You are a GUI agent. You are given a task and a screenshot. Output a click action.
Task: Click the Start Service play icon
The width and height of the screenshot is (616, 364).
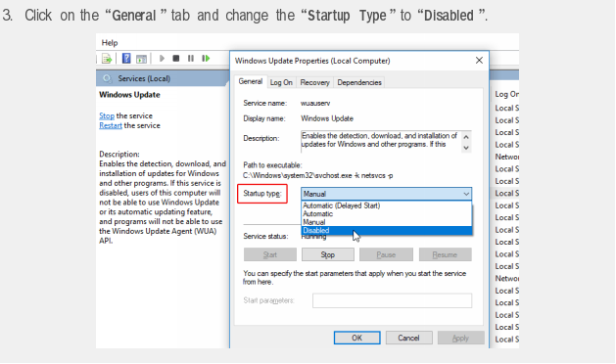tap(162, 59)
